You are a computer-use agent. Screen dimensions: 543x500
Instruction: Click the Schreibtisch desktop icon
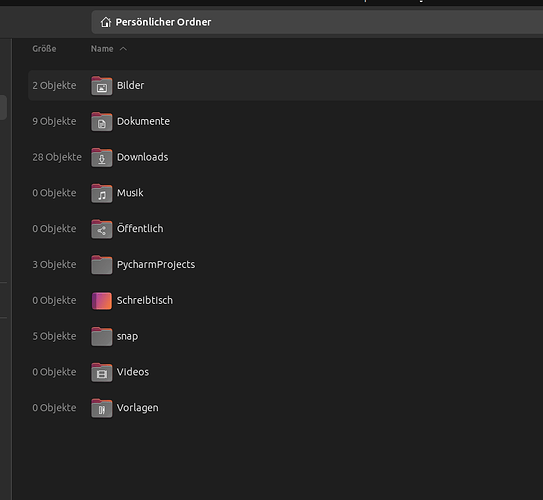101,301
